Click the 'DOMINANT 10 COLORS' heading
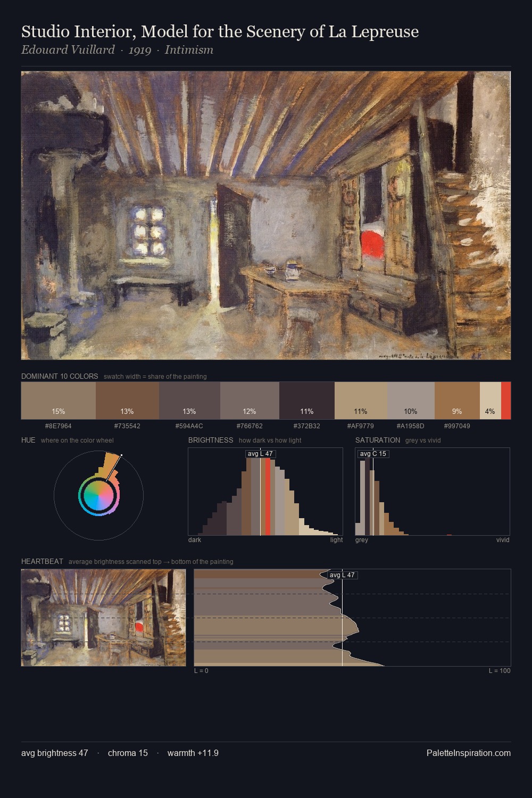532x798 pixels. point(60,376)
